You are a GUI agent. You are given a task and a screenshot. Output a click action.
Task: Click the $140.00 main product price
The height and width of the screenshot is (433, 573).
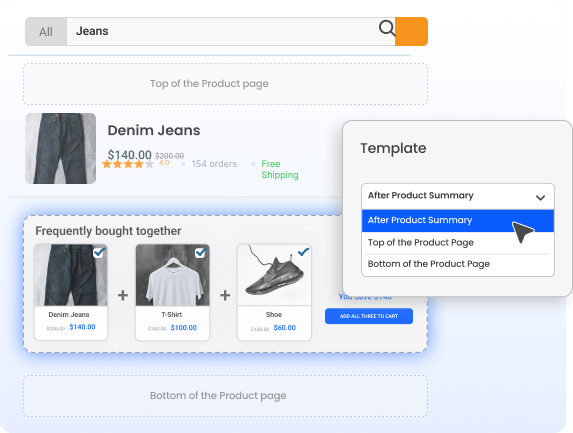(x=129, y=155)
